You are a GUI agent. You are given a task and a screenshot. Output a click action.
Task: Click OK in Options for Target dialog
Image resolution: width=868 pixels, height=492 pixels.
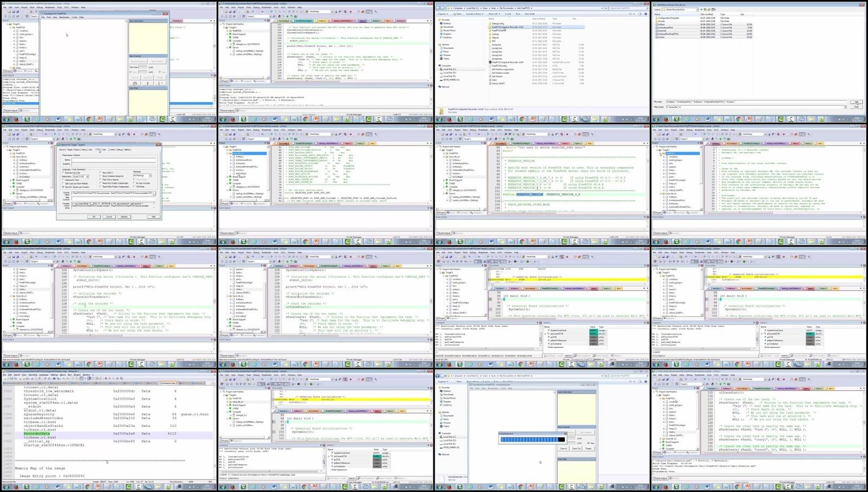point(94,217)
